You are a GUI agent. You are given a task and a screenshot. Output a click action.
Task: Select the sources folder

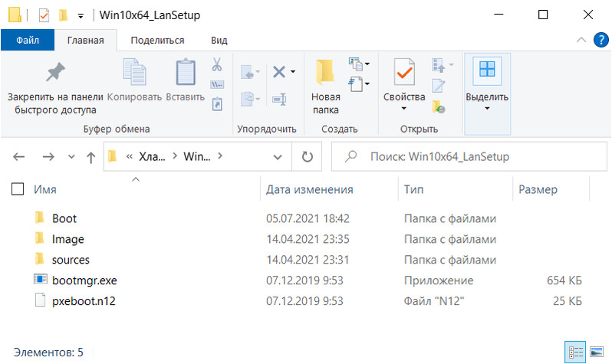click(71, 260)
